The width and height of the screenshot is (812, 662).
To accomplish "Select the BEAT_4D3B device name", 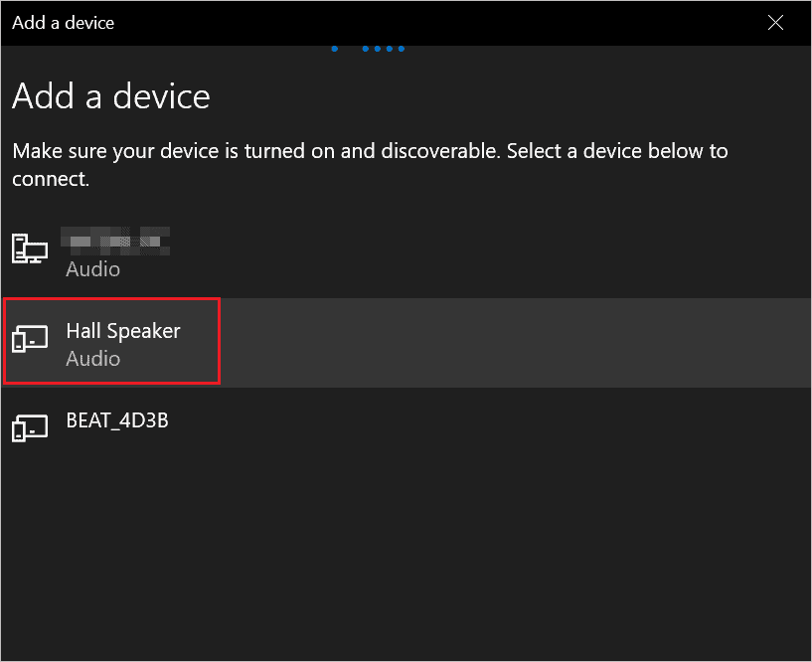I will point(117,420).
